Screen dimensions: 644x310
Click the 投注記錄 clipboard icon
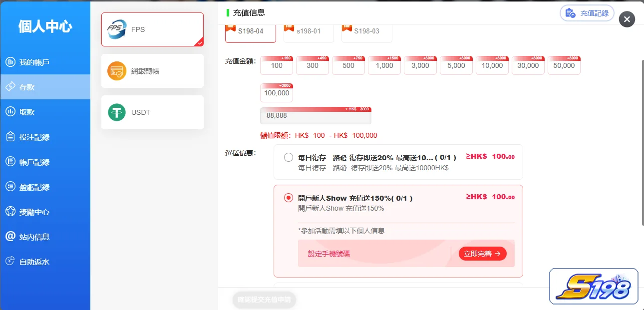coord(10,137)
